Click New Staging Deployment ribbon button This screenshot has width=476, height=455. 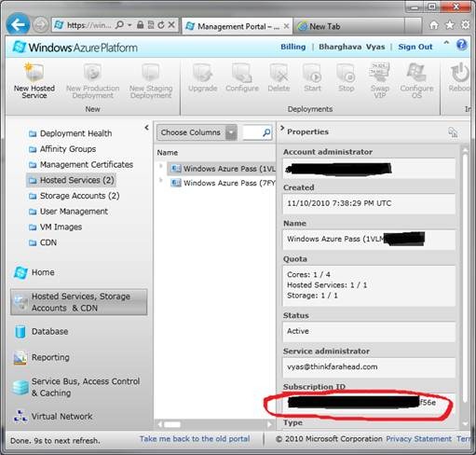151,81
